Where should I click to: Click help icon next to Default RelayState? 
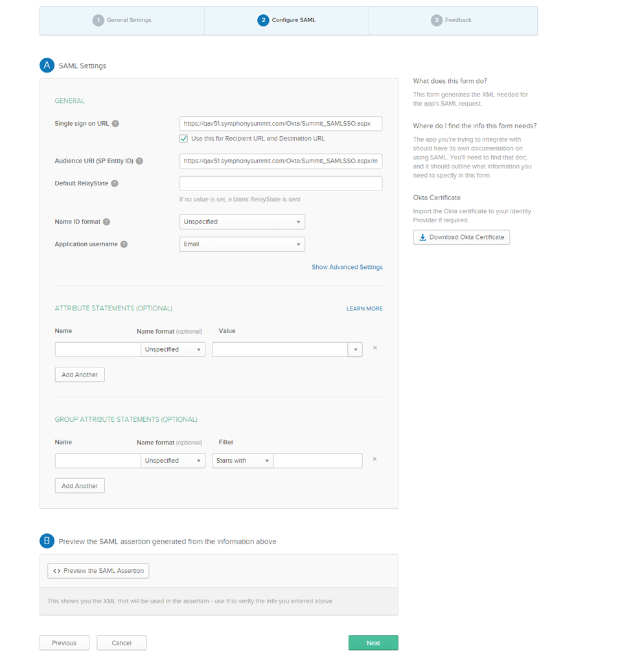pos(115,183)
